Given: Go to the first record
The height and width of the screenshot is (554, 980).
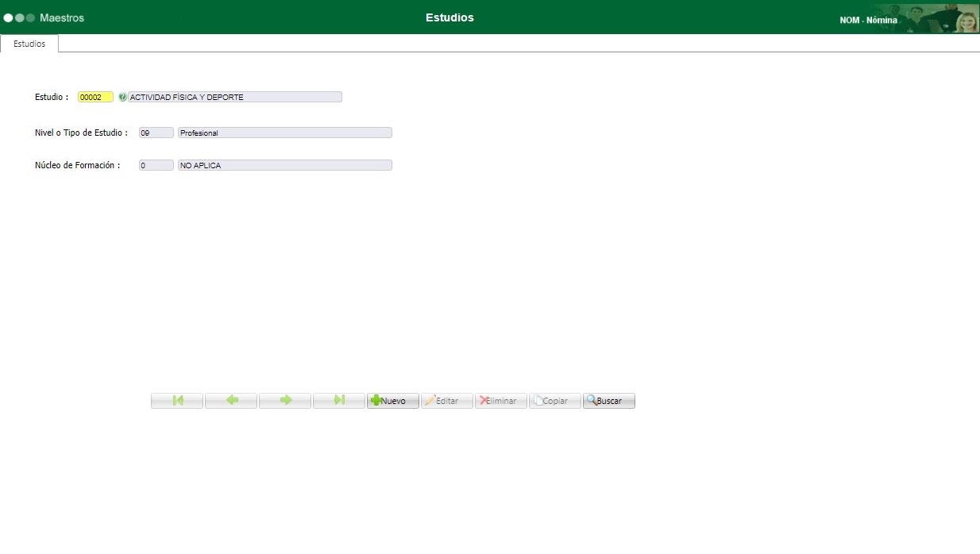Looking at the screenshot, I should [177, 401].
